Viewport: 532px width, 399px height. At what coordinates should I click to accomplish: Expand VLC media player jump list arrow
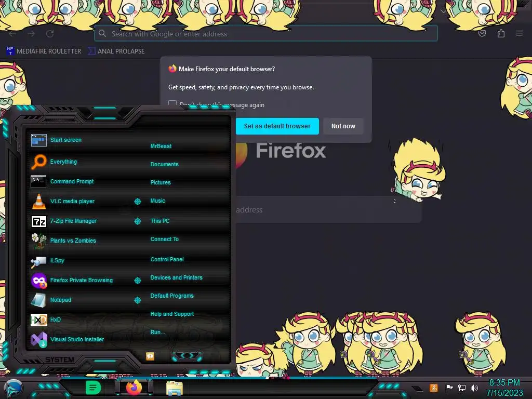click(x=137, y=202)
